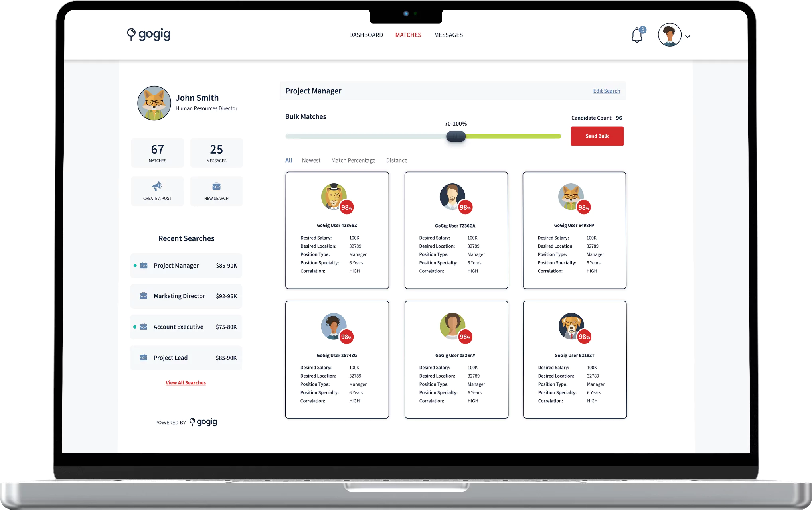The width and height of the screenshot is (812, 510).
Task: Click the Matches tab in navigation
Action: coord(408,35)
